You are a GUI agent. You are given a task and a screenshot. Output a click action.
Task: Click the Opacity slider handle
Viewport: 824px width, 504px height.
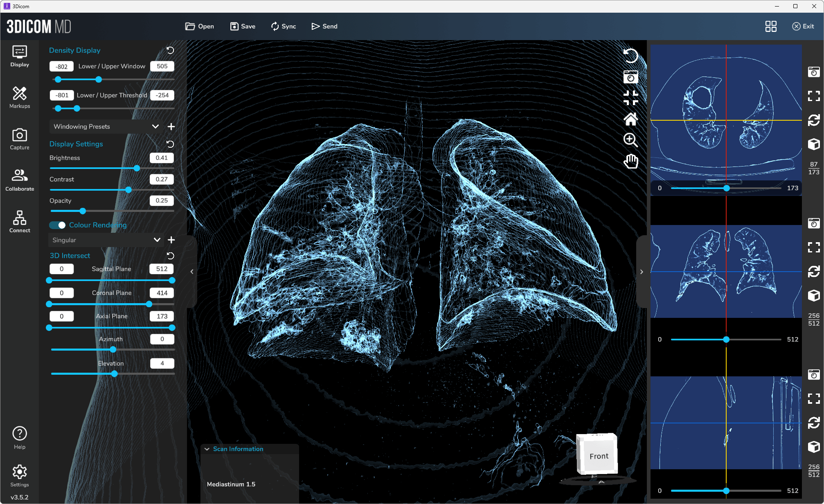[x=83, y=211]
